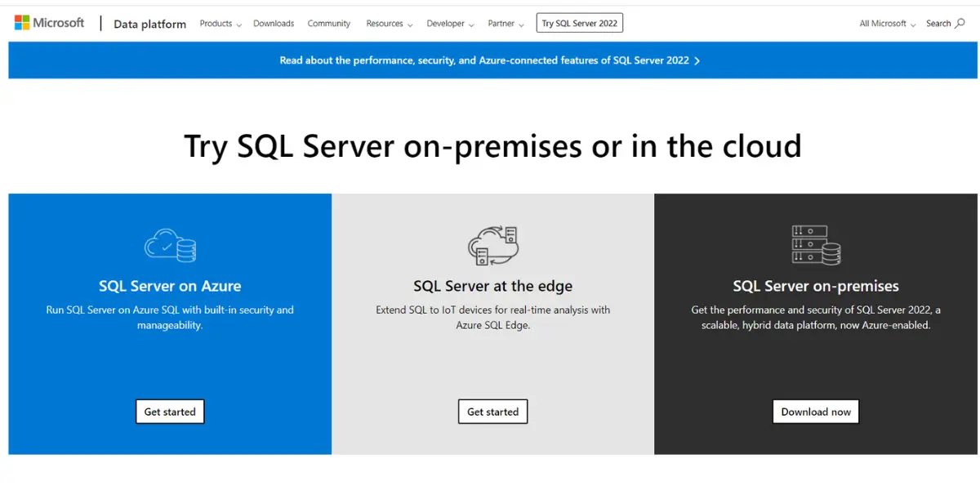The width and height of the screenshot is (980, 490).
Task: Click Get started under SQL Server at the edge
Action: click(492, 412)
